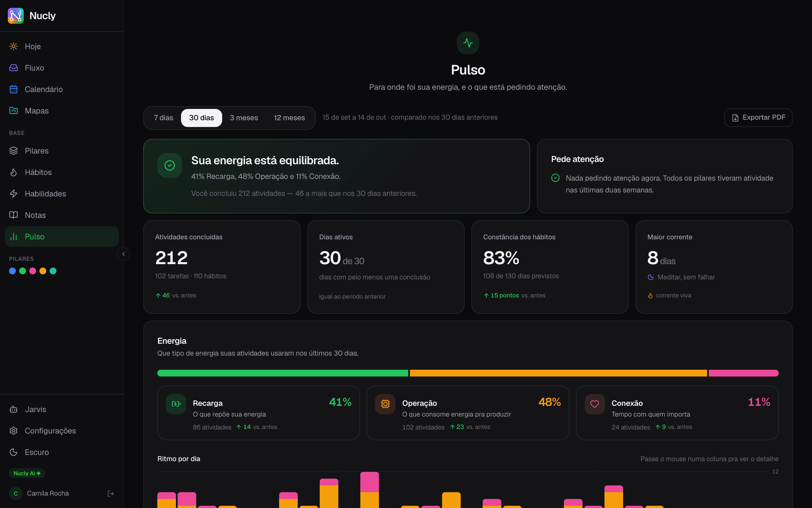Open Hoje via the sun icon
Screen dimensions: 812x508
coord(14,46)
